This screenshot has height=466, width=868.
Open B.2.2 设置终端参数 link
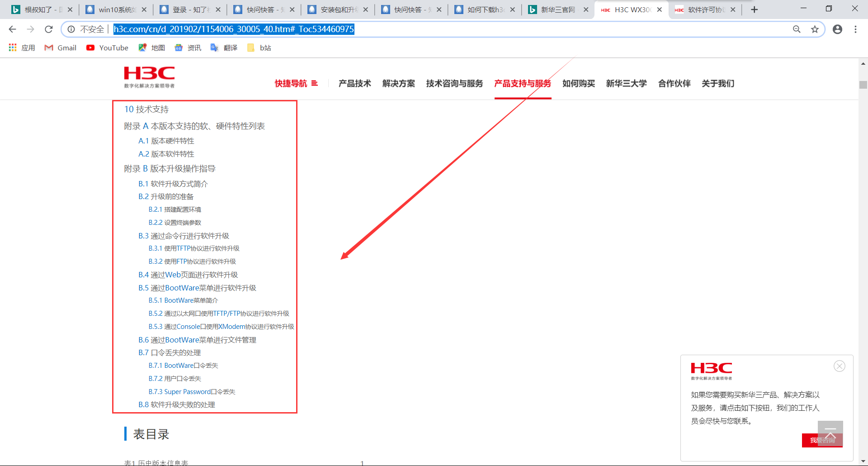tap(175, 223)
